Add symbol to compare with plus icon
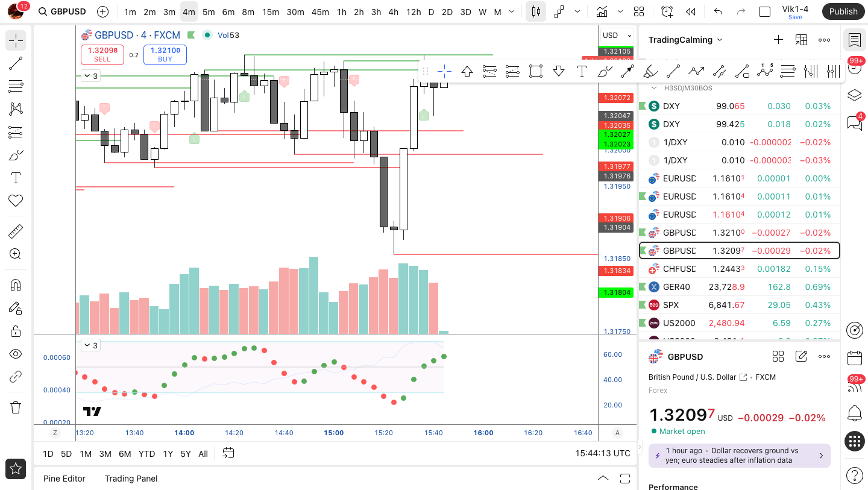868x490 pixels. tap(103, 11)
